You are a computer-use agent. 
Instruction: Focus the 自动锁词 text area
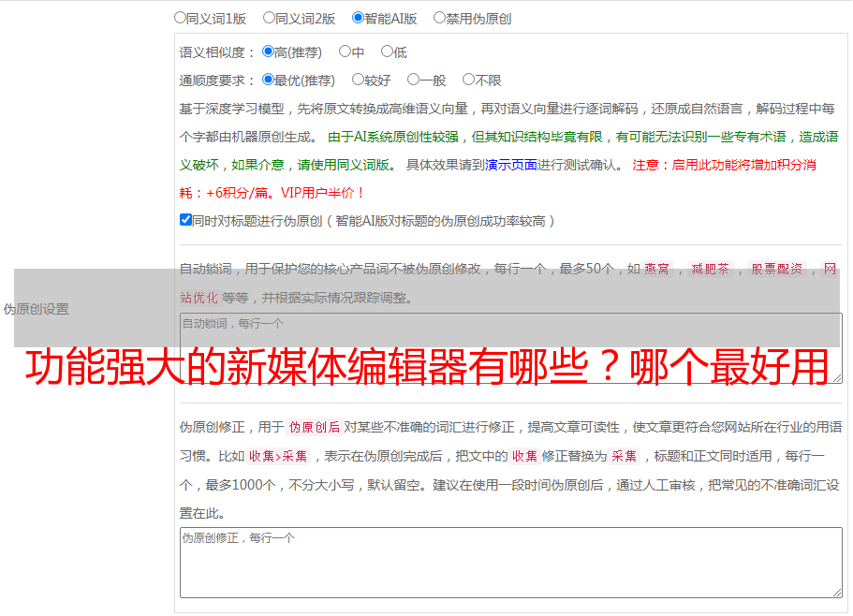click(x=511, y=348)
